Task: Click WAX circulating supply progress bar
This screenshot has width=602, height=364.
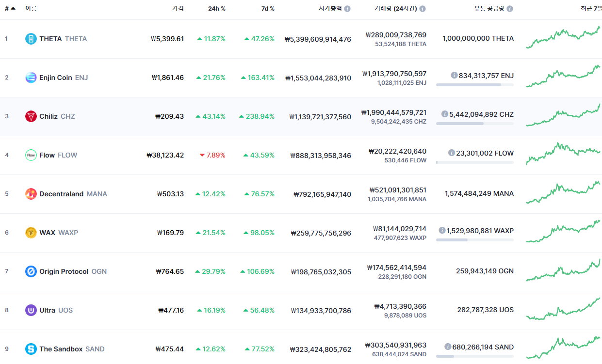Action: 475,240
